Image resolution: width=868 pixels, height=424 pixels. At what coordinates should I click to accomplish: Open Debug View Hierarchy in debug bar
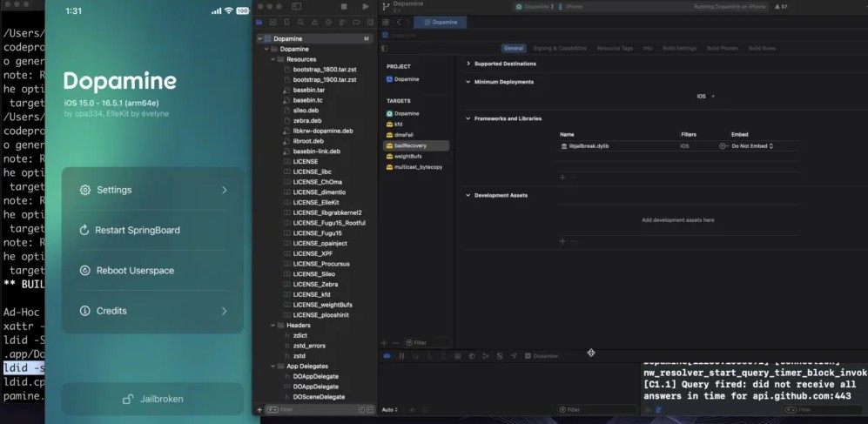[472, 356]
